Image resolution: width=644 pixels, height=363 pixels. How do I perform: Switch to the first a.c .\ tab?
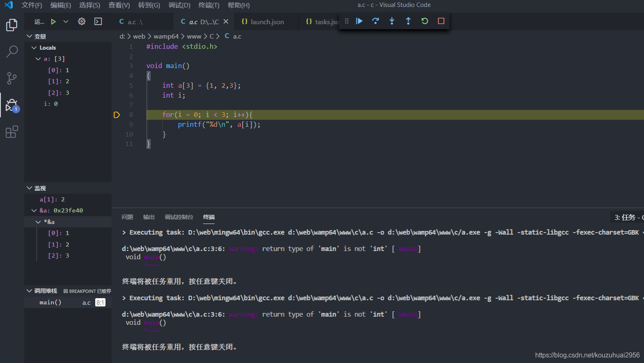click(142, 22)
